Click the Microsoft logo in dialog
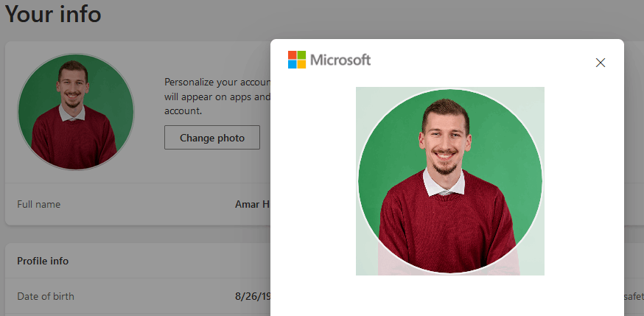 329,60
